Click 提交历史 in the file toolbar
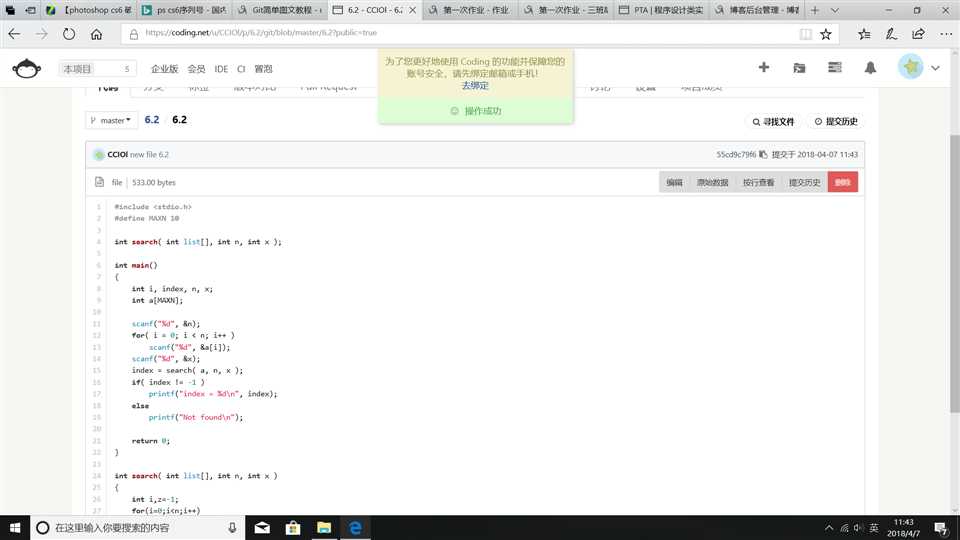Image resolution: width=960 pixels, height=540 pixels. click(804, 182)
